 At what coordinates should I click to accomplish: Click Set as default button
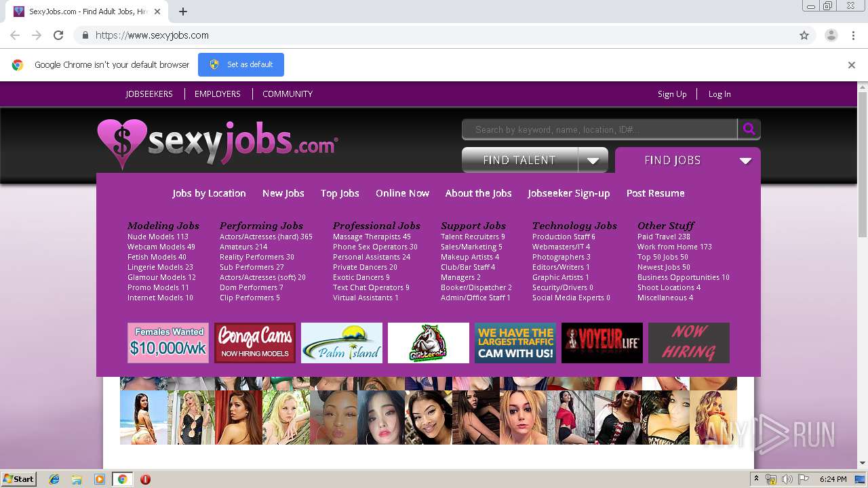[241, 64]
